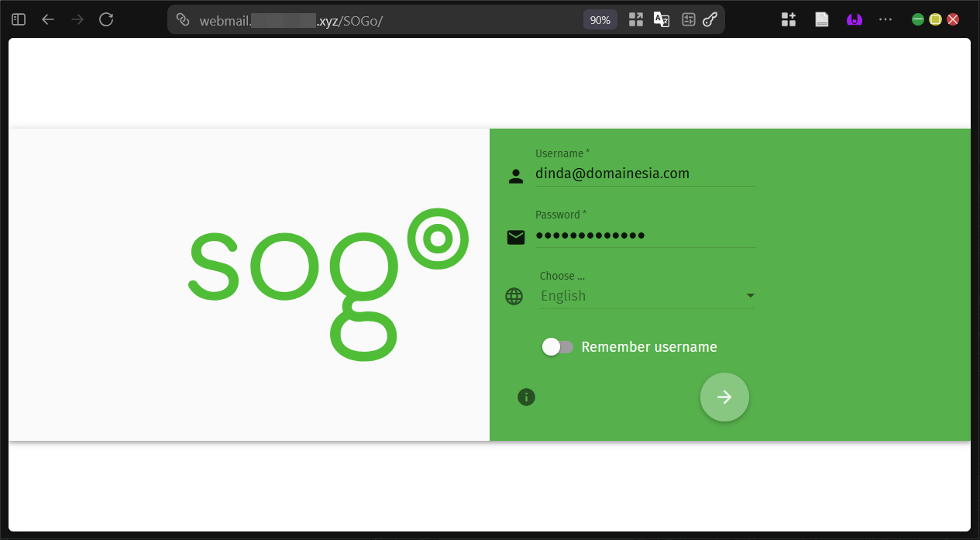980x540 pixels.
Task: Open the 90% zoom indicator
Action: pyautogui.click(x=600, y=20)
